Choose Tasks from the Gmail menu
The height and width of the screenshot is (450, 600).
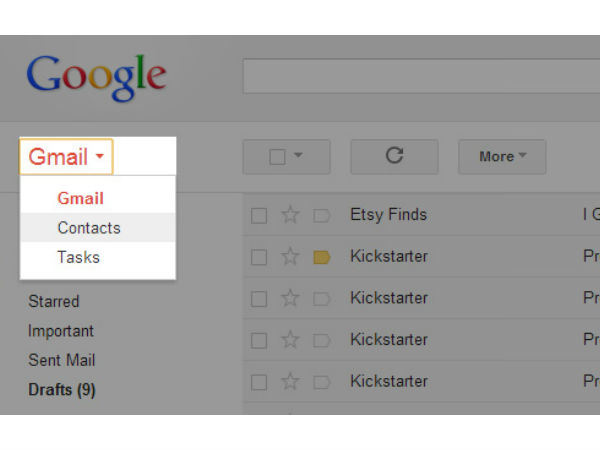79,257
